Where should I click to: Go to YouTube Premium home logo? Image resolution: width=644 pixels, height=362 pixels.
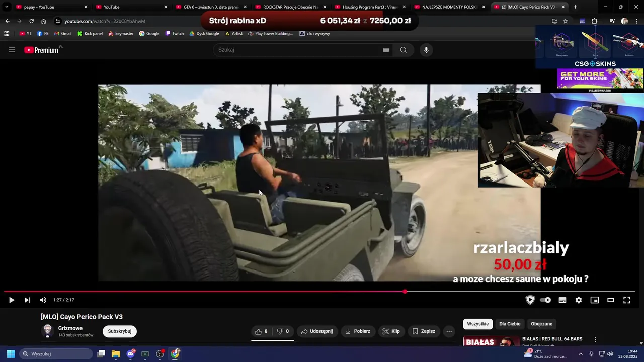click(42, 50)
